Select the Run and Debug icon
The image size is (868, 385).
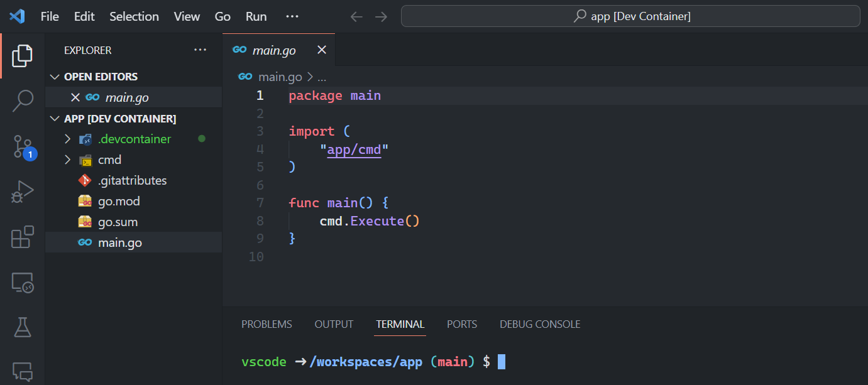click(x=22, y=192)
